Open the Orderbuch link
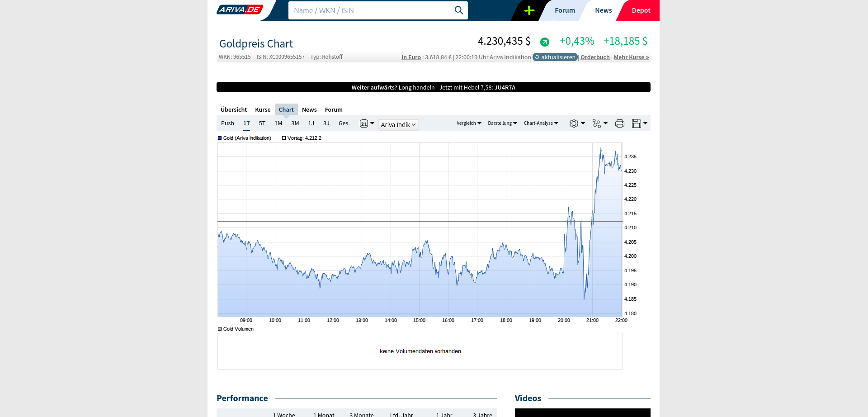This screenshot has height=417, width=868. click(594, 57)
